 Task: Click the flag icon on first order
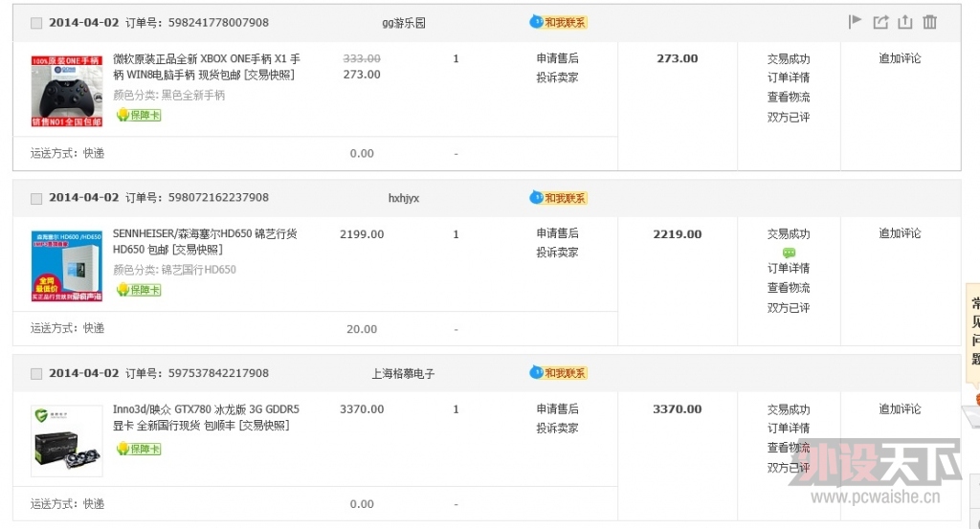coord(855,22)
